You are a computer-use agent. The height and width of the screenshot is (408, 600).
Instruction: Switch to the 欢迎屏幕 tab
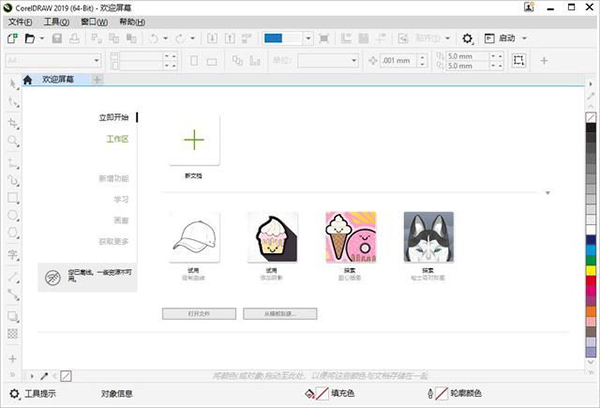[x=58, y=80]
